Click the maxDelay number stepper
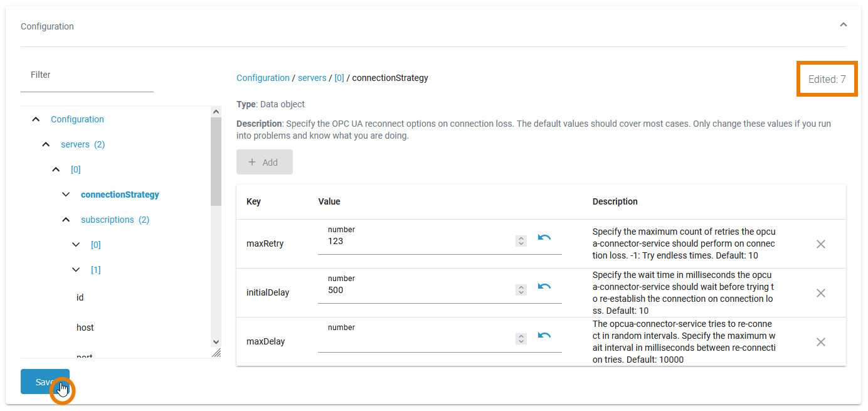Image resolution: width=868 pixels, height=411 pixels. click(521, 339)
